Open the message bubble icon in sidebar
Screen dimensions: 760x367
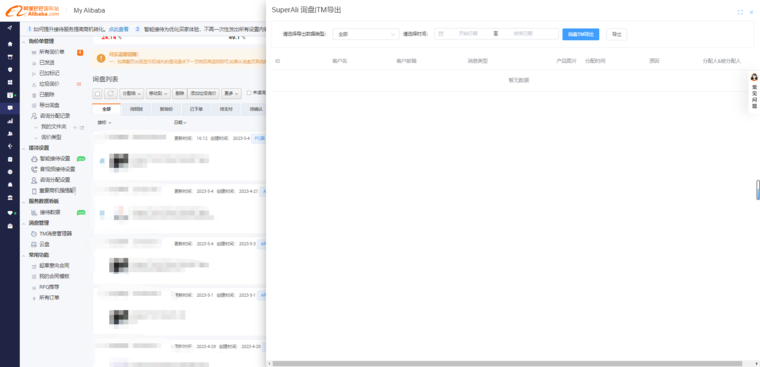(10, 108)
